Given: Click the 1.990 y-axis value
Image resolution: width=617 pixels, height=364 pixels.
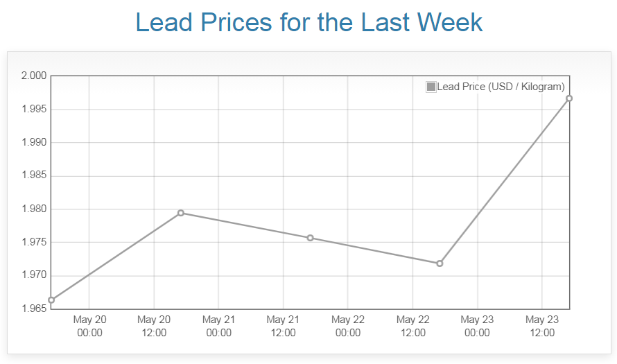Looking at the screenshot, I should [x=33, y=142].
